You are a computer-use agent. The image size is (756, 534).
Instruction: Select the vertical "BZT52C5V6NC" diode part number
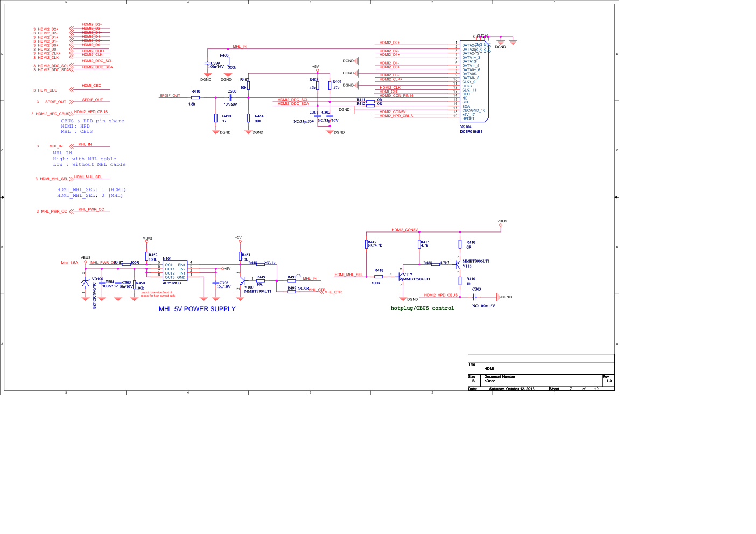click(x=94, y=296)
